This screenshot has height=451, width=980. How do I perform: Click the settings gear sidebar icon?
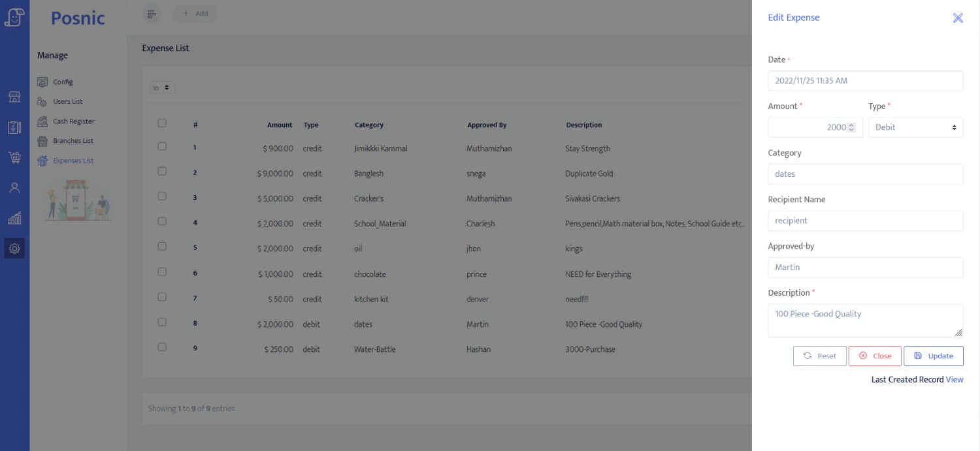coord(14,248)
